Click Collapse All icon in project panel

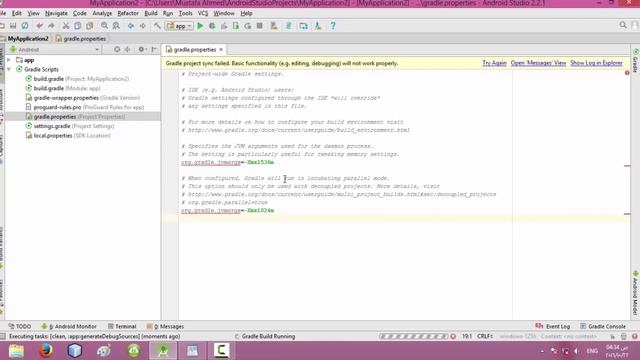tap(128, 49)
